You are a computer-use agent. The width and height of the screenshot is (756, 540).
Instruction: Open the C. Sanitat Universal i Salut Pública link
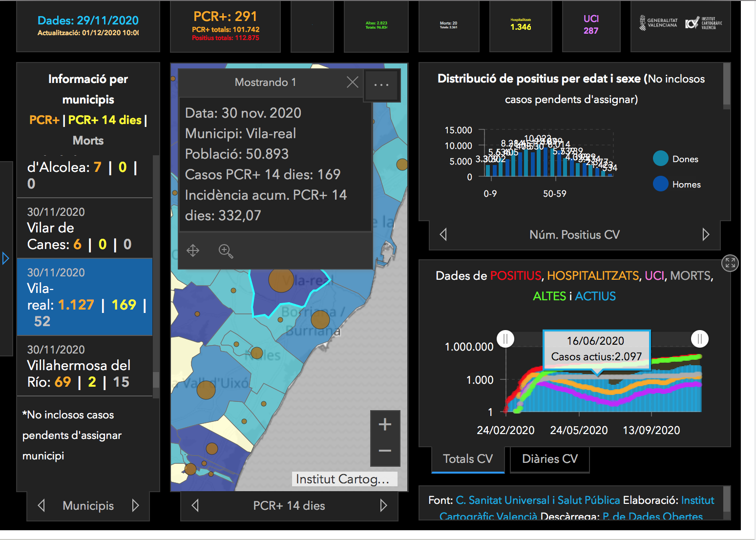pos(538,500)
